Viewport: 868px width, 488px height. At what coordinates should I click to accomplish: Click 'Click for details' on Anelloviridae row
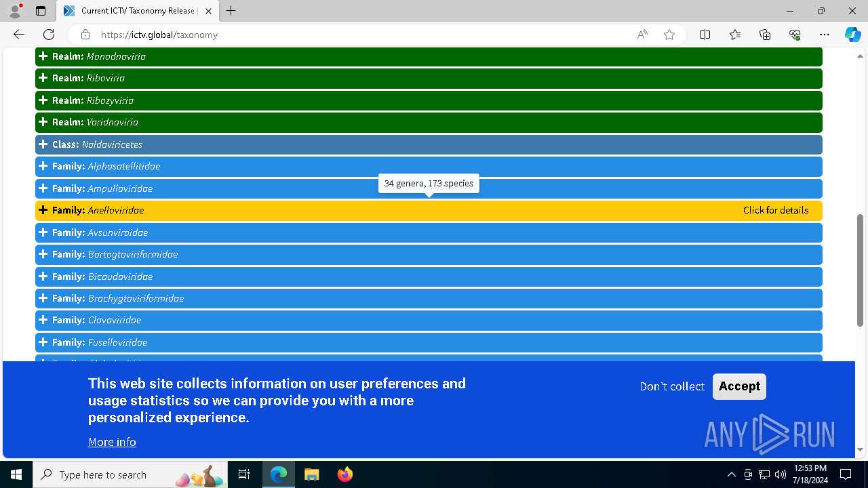click(776, 210)
